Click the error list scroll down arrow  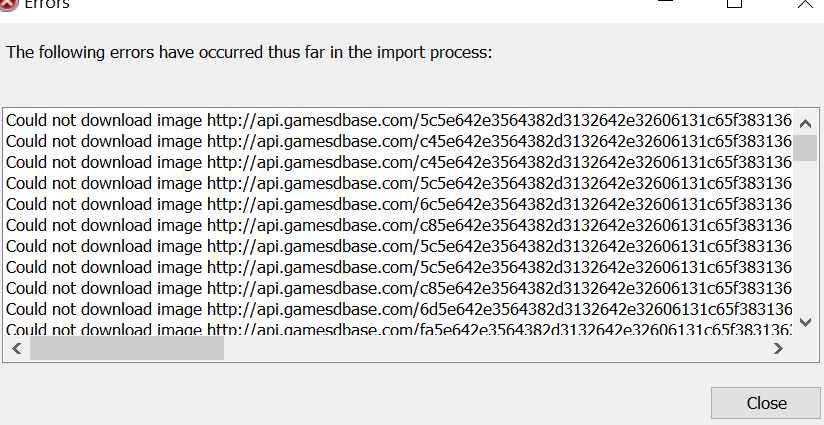(805, 322)
